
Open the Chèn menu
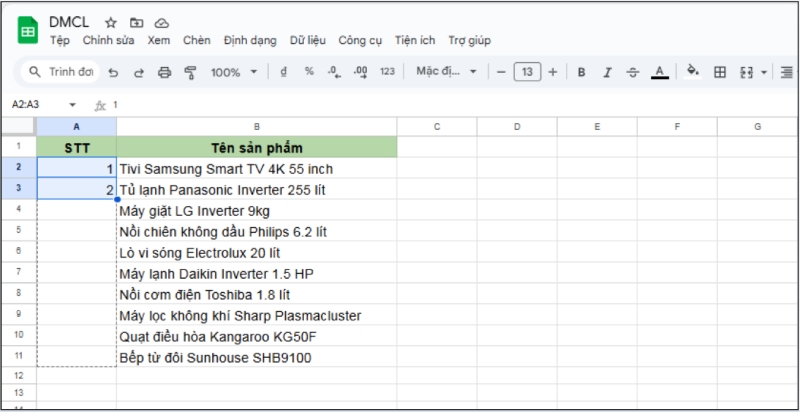coord(197,41)
